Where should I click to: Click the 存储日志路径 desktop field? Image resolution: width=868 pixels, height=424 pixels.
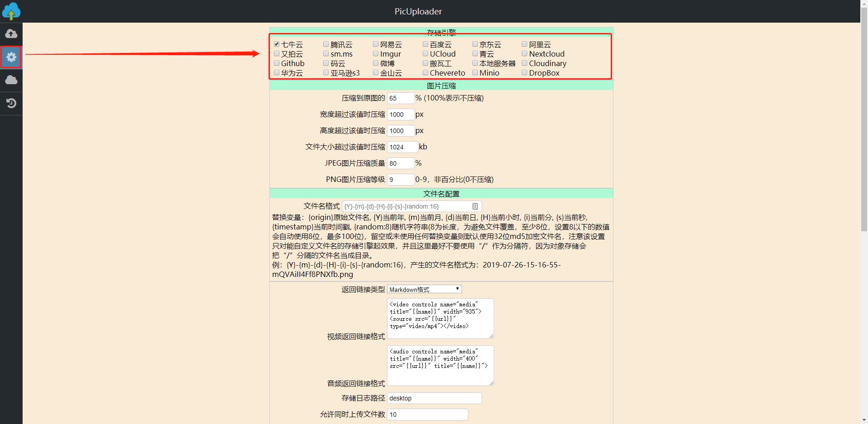(x=434, y=398)
